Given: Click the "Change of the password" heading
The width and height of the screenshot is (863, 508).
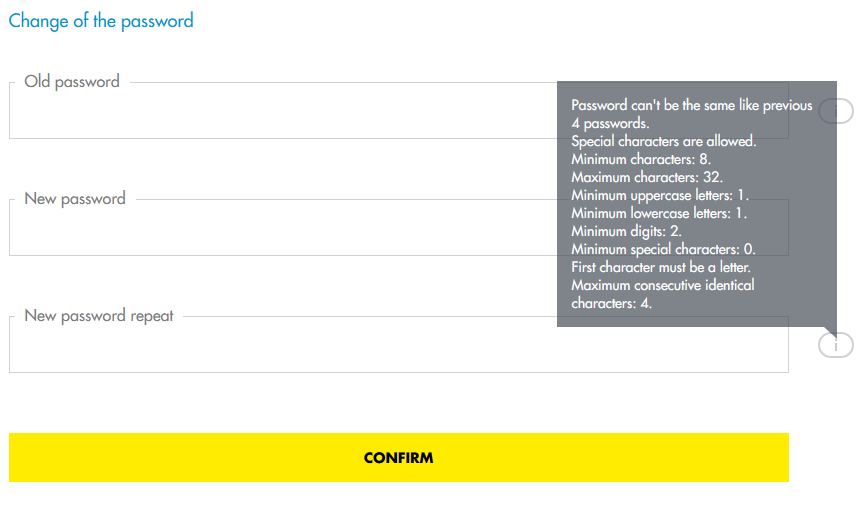Looking at the screenshot, I should tap(101, 21).
